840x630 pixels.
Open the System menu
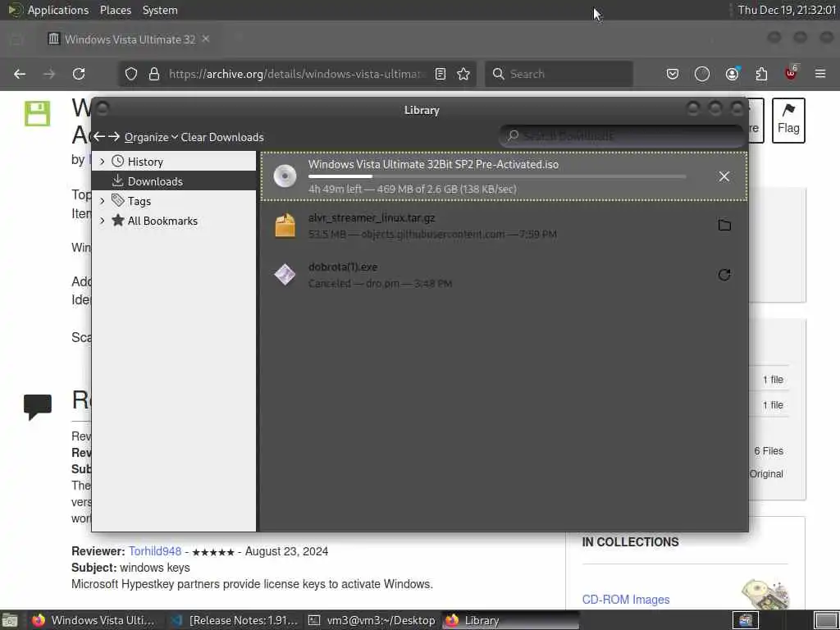tap(160, 10)
